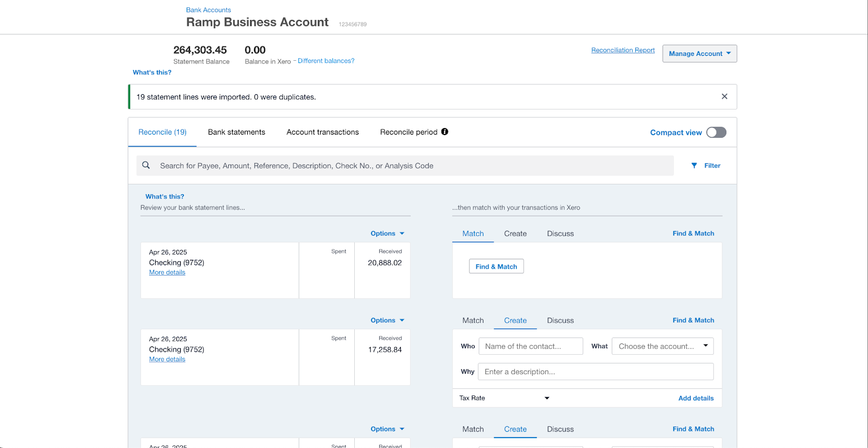
Task: Click What's this? under the Statement Balance
Action: tap(152, 72)
